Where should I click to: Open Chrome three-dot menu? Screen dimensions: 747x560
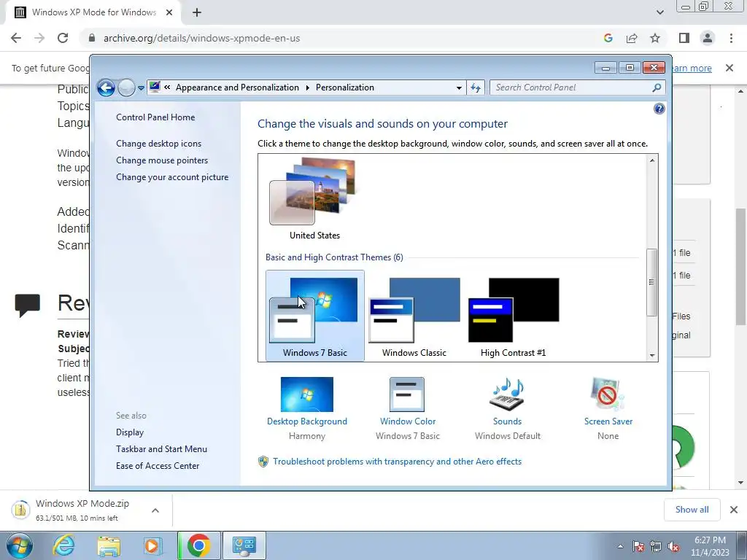731,38
